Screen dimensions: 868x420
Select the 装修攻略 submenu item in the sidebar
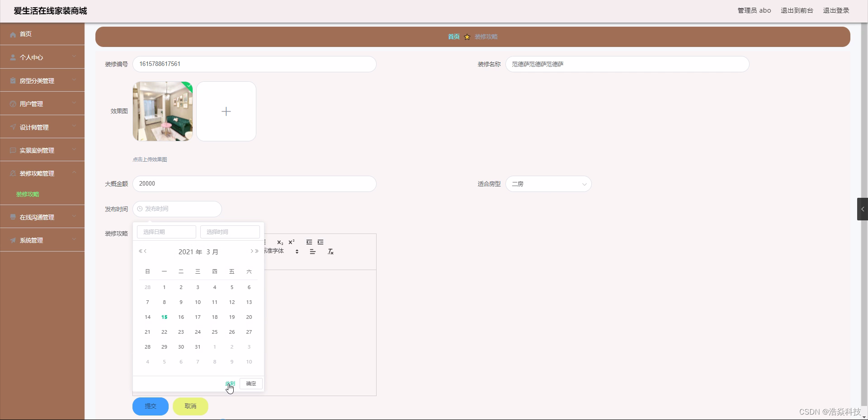(x=28, y=194)
